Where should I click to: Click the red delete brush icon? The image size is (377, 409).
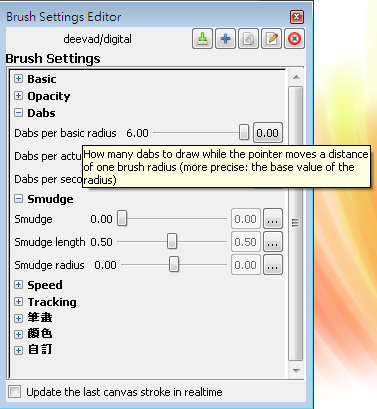294,39
